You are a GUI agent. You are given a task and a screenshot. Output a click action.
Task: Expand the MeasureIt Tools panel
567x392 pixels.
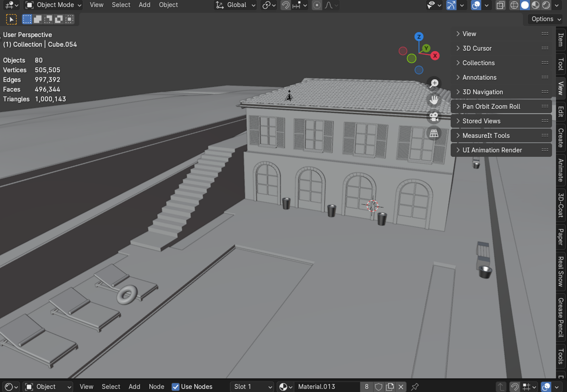tap(501, 136)
